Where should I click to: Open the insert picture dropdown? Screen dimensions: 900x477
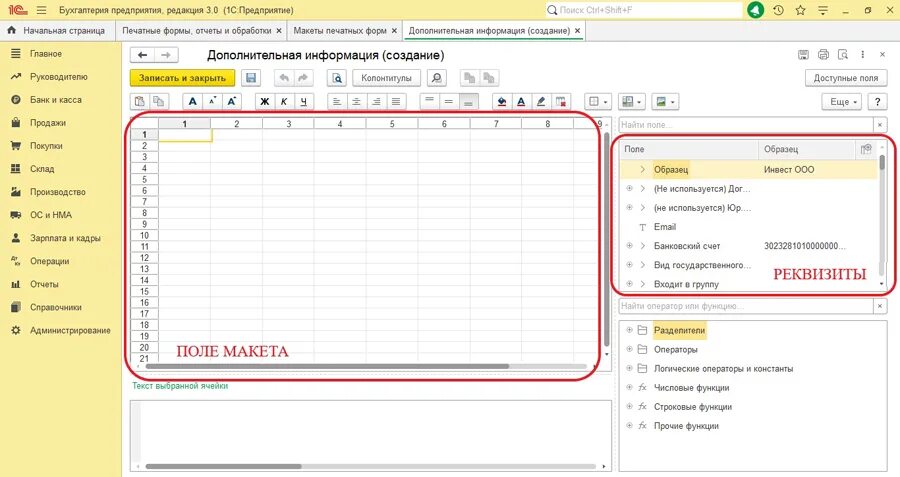666,102
